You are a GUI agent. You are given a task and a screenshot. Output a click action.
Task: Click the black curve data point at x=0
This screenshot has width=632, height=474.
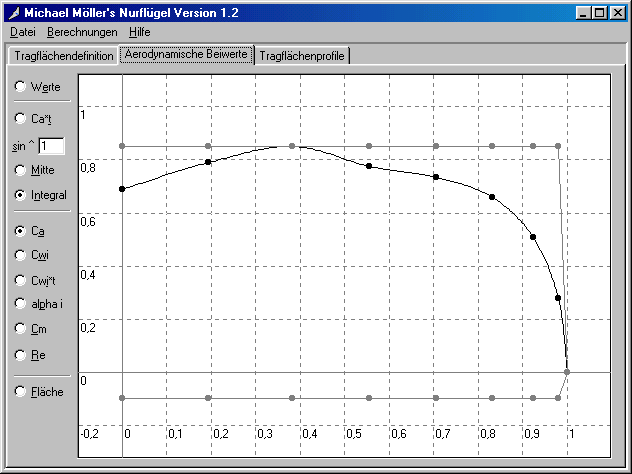[x=122, y=189]
